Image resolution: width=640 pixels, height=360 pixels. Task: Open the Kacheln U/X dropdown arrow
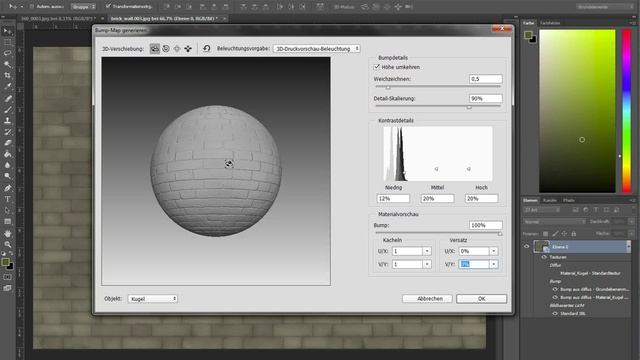[427, 251]
